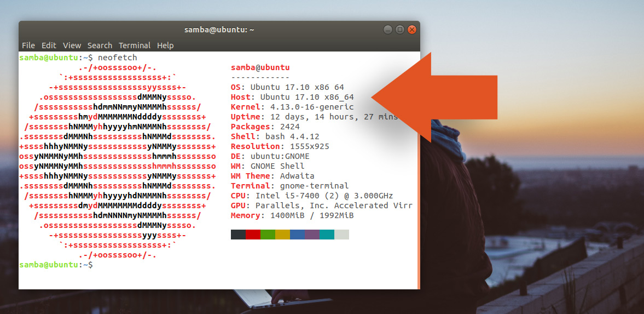
Task: Open the Search menu
Action: coord(100,45)
